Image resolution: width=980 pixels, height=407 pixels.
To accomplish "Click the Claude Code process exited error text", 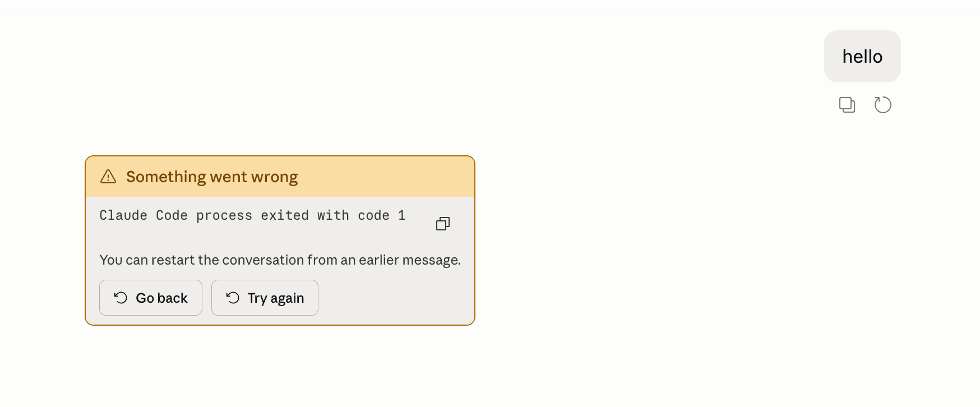I will [x=252, y=216].
